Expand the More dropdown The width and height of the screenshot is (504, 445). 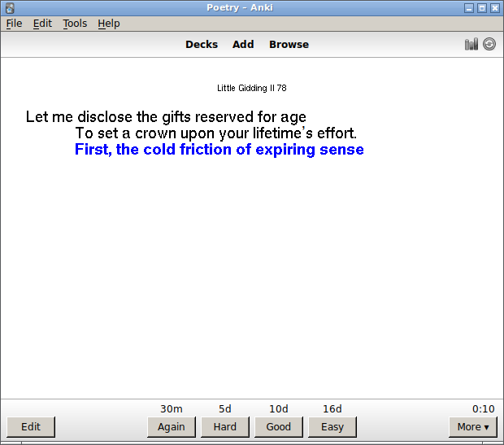(x=473, y=426)
